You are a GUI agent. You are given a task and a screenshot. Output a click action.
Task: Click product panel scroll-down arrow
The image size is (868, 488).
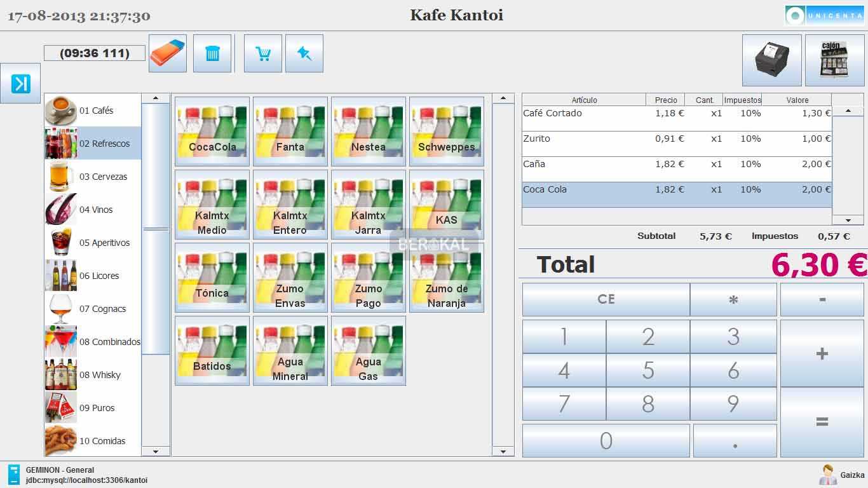[x=503, y=452]
